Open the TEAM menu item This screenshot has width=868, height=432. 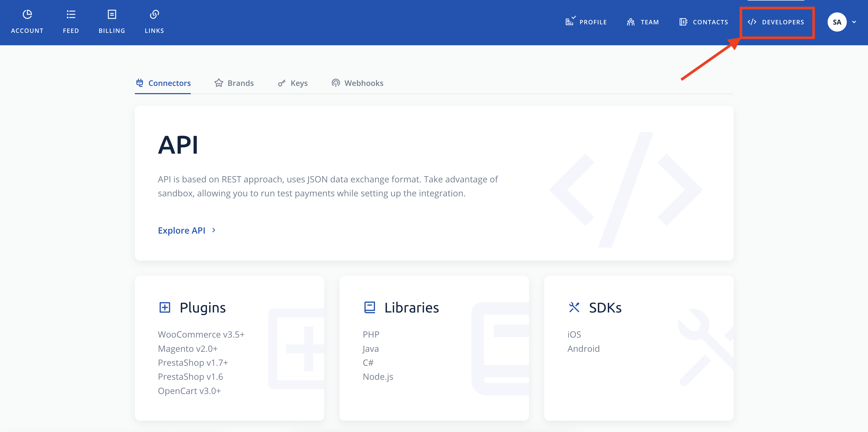[x=643, y=22]
